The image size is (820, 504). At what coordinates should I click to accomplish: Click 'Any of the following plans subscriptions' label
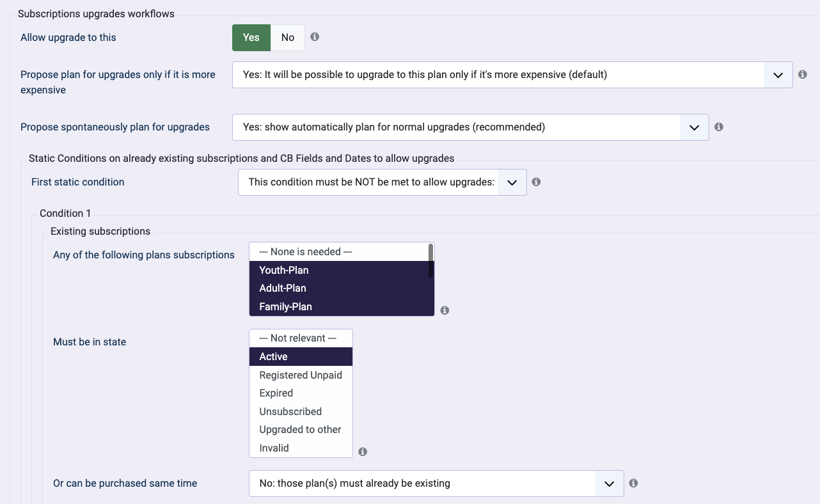(x=144, y=255)
